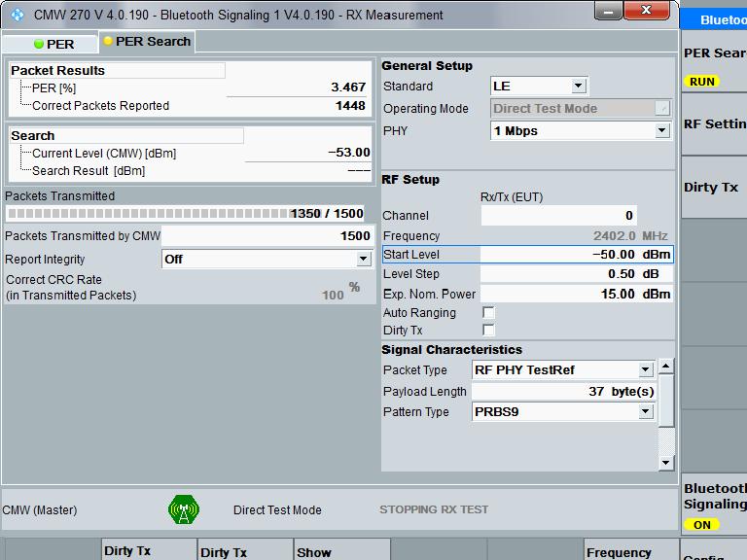Minimize the RX Measurement window

point(608,11)
